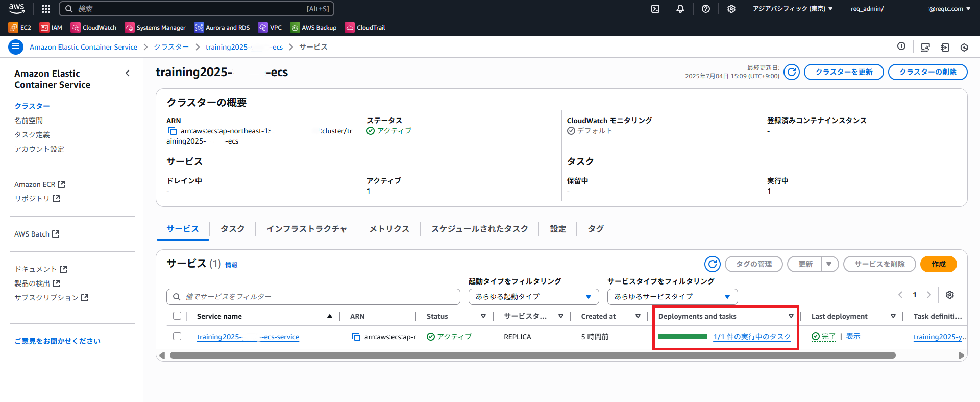Go to previous page of services
This screenshot has width=980, height=402.
click(900, 295)
